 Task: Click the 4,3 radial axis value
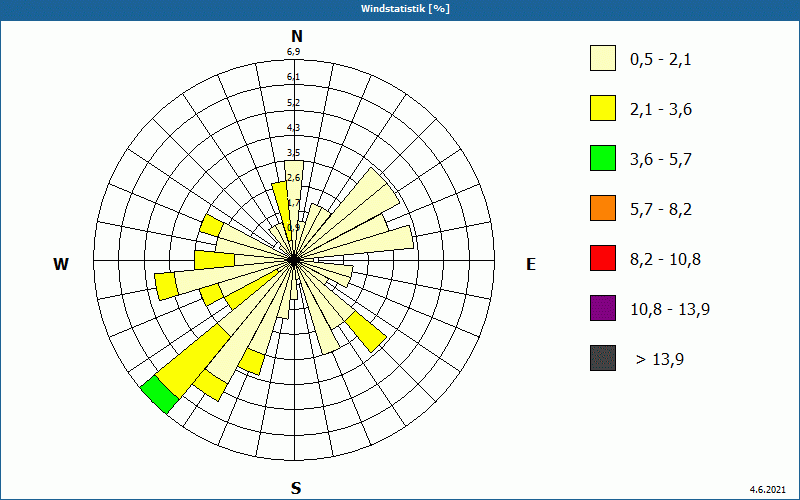tap(293, 128)
